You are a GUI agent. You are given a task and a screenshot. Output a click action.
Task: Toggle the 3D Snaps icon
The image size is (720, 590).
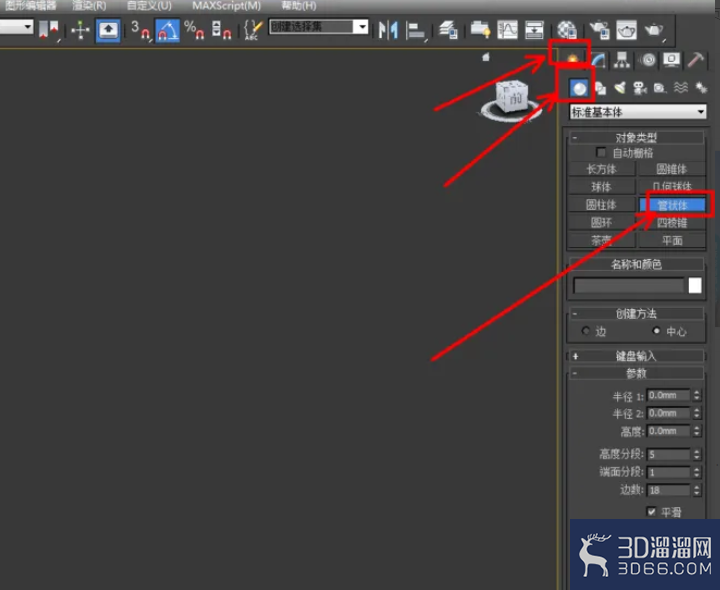(141, 30)
